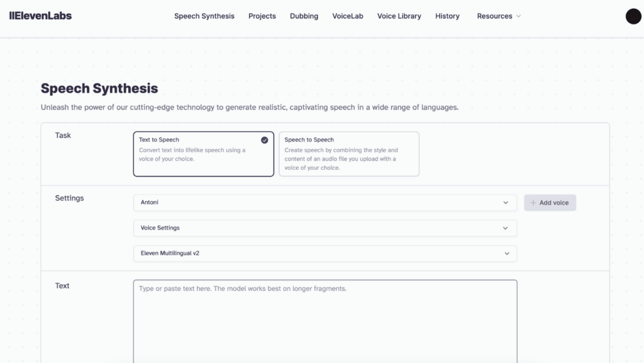Open the profile avatar menu

coord(633,16)
